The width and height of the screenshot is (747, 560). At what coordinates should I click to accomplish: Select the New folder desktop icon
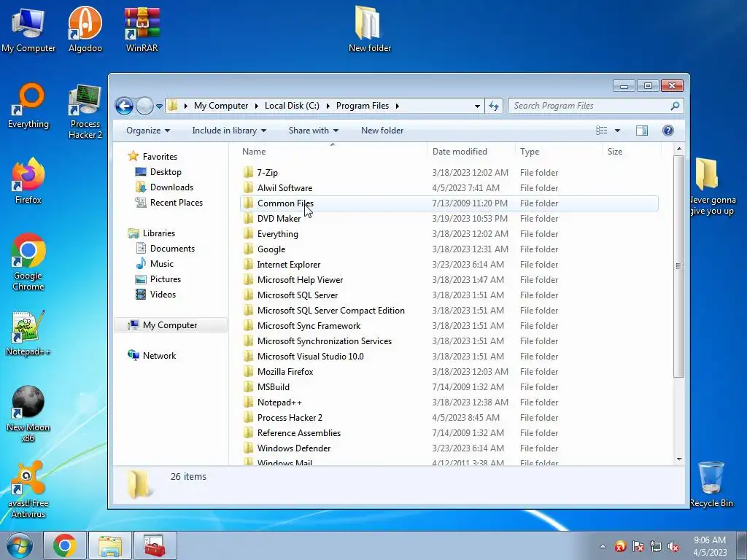click(369, 29)
